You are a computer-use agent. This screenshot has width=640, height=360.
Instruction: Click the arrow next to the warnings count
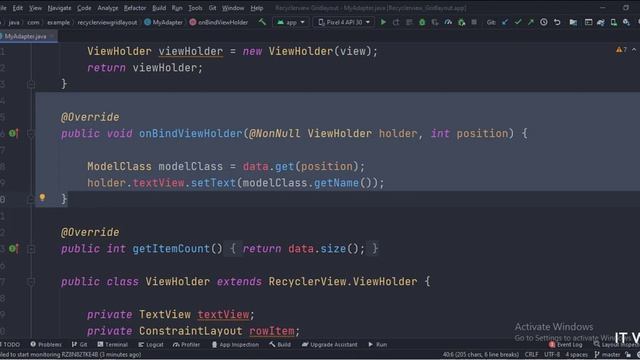pyautogui.click(x=634, y=50)
